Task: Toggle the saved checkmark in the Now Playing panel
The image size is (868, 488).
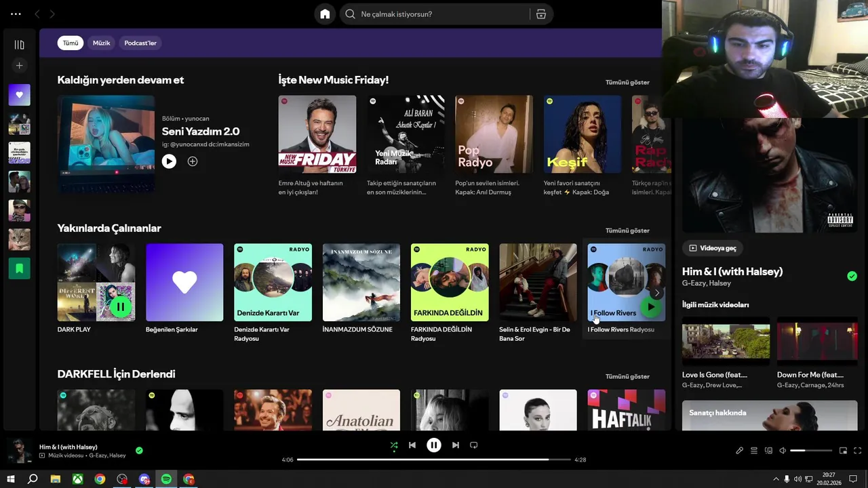Action: [x=852, y=276]
